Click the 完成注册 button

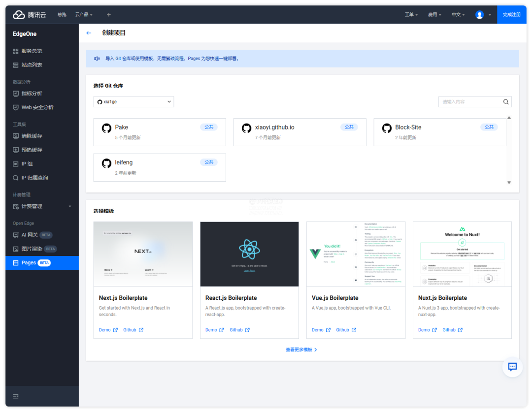coord(512,15)
